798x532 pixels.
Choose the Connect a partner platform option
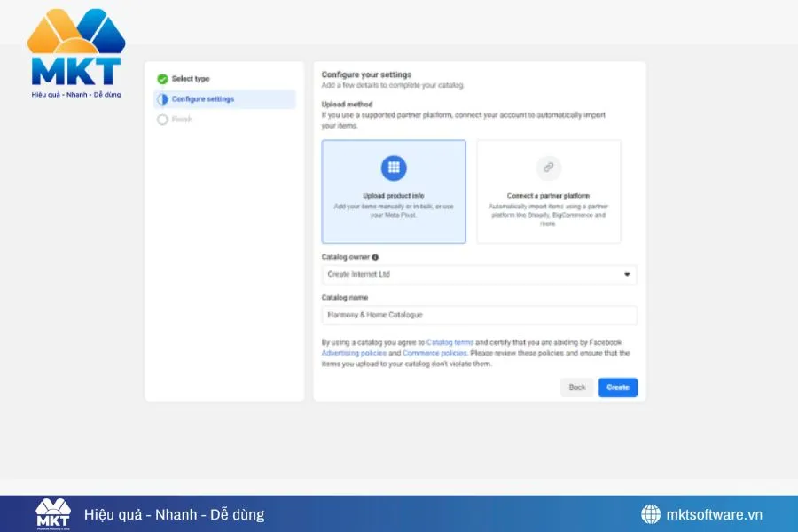(548, 191)
